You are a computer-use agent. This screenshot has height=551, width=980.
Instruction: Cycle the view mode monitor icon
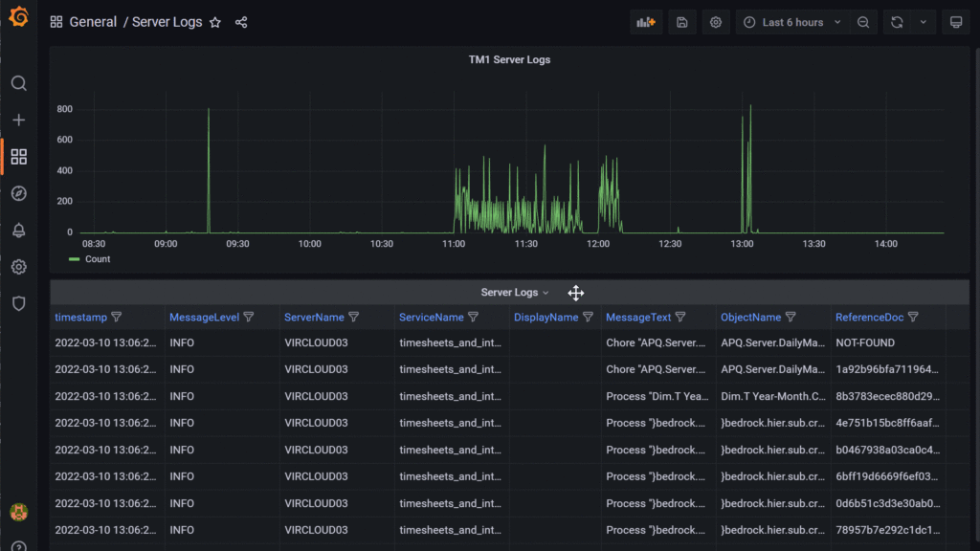(954, 22)
